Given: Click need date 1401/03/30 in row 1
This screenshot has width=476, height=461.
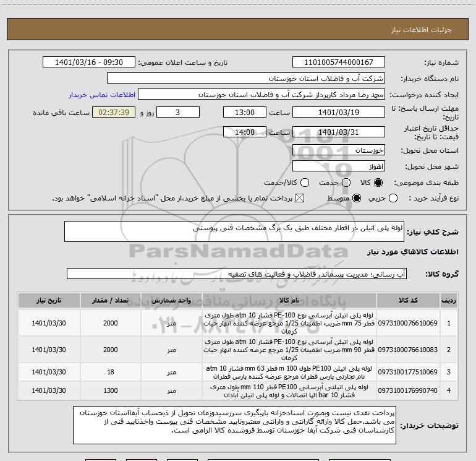Looking at the screenshot, I should tap(49, 323).
